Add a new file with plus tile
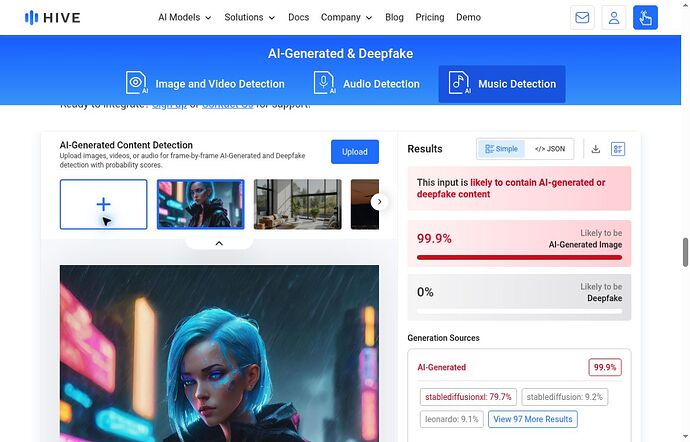Screen dimensions: 690x442 click(x=103, y=204)
